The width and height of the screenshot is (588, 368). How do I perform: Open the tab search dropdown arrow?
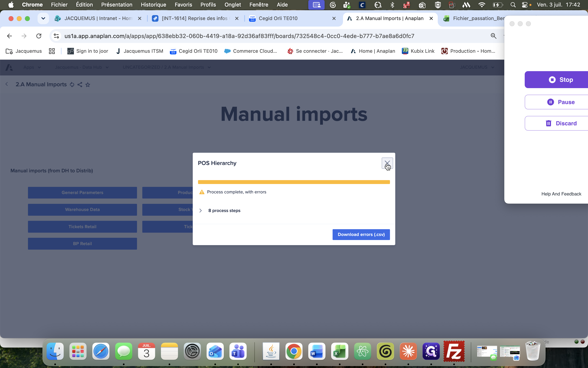[x=43, y=18]
